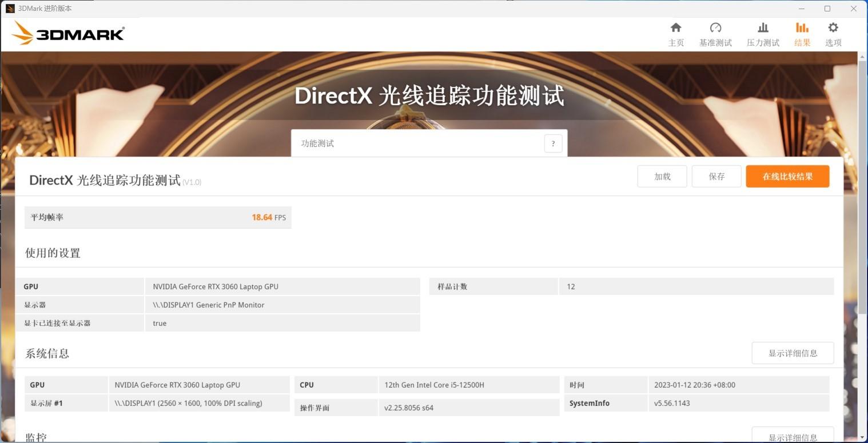
Task: Open the 选项 gear settings icon
Action: (x=833, y=28)
